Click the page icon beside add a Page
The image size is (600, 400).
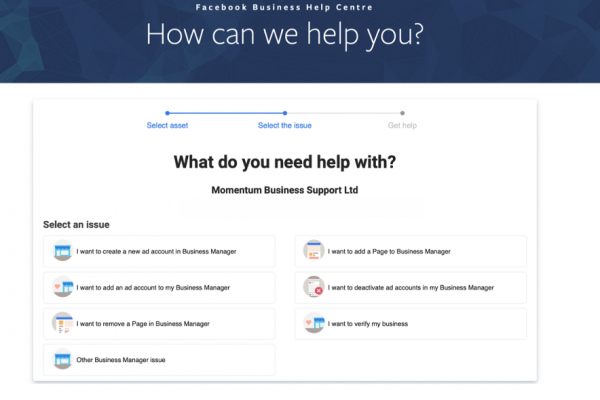click(x=314, y=251)
